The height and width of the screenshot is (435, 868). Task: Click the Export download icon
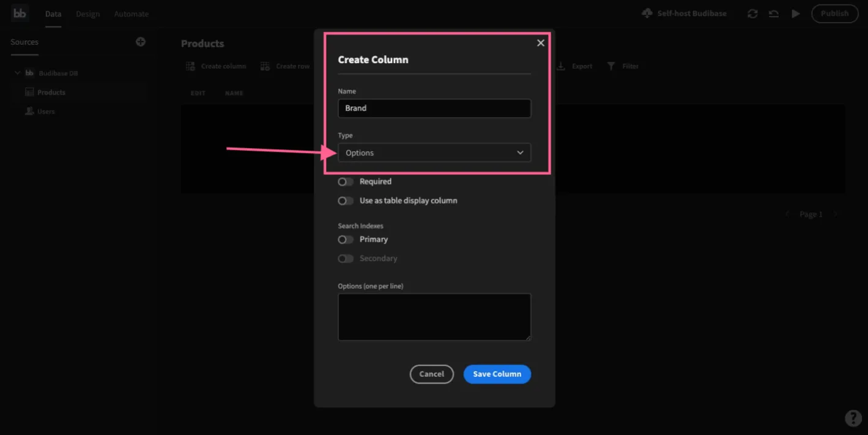click(x=561, y=66)
